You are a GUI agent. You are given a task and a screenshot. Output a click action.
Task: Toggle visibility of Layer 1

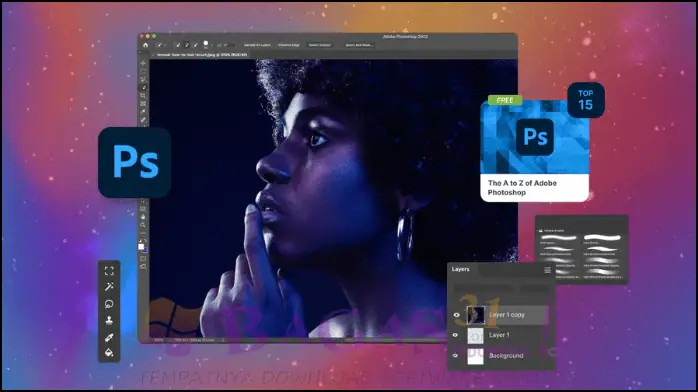455,335
